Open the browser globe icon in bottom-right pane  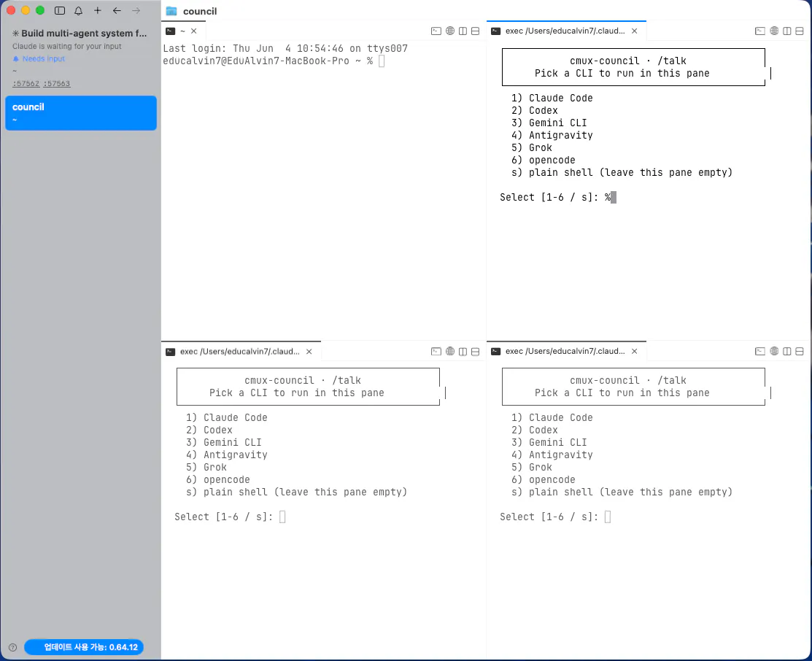coord(774,351)
